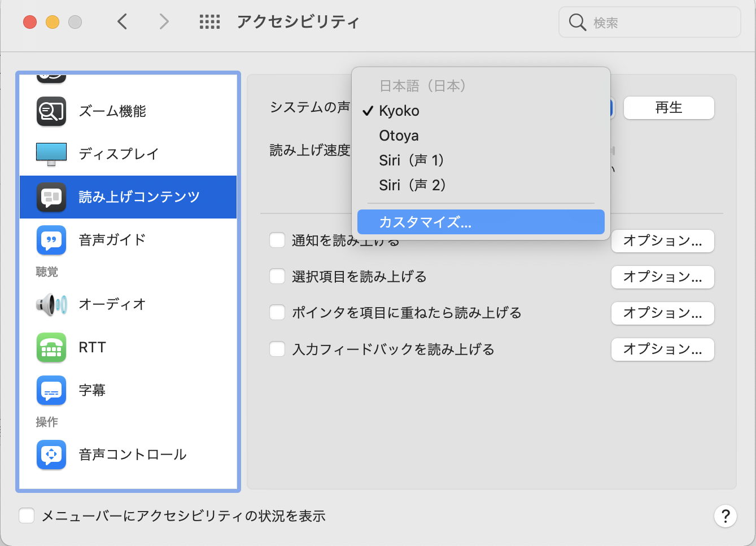This screenshot has width=756, height=546.
Task: Enable 選択項目を読み上げる checkbox
Action: click(x=277, y=277)
